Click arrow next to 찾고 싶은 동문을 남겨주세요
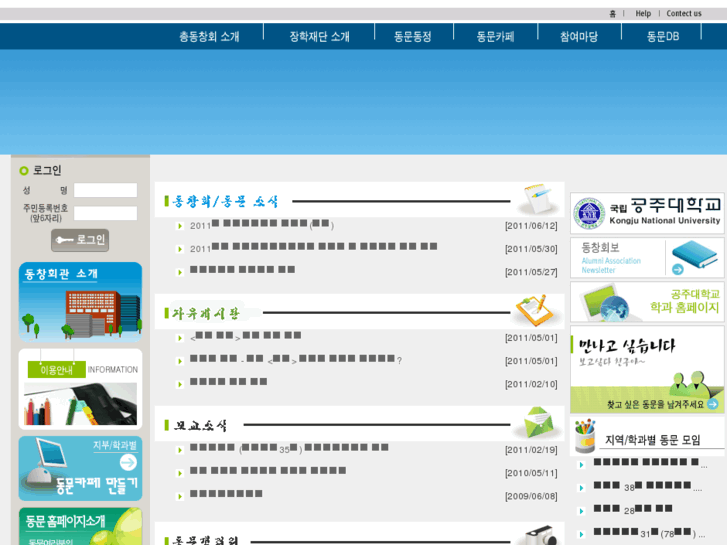Screen dimensions: 727x545 click(713, 404)
